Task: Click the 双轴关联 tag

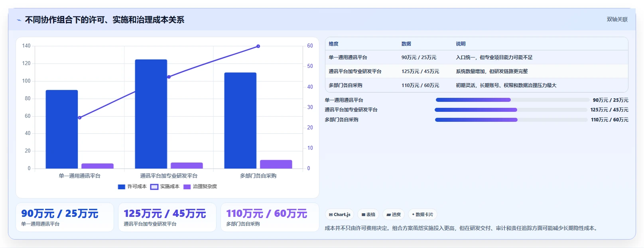Action: pyautogui.click(x=617, y=19)
